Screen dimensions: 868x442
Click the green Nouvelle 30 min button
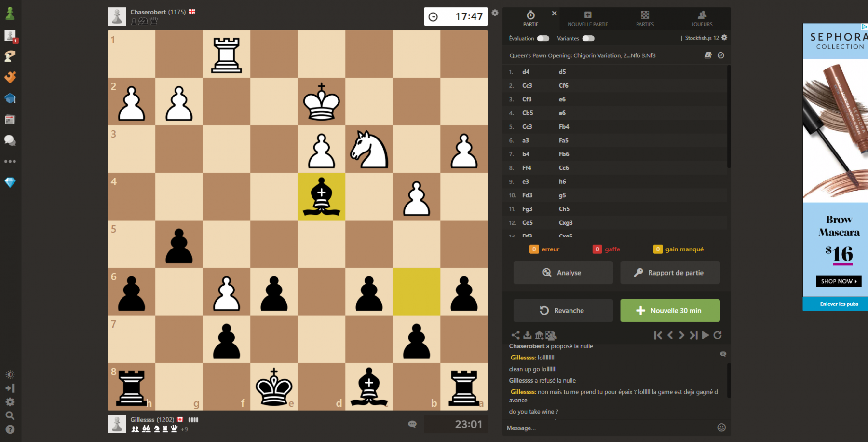(670, 311)
